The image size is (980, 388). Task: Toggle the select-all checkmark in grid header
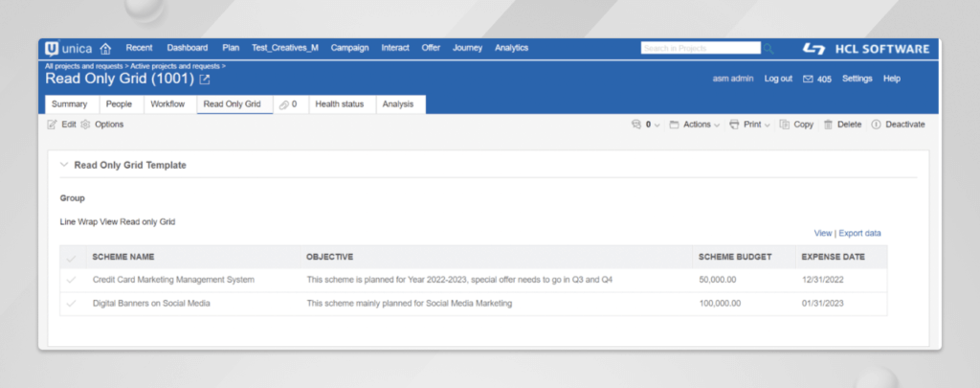pyautogui.click(x=71, y=258)
